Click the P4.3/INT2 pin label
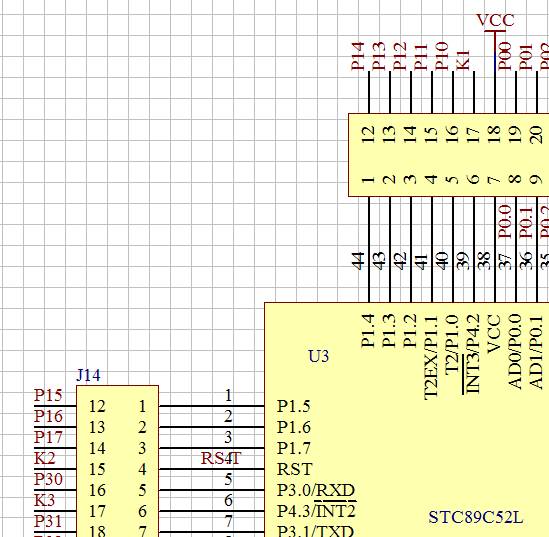549x537 pixels. click(x=317, y=511)
